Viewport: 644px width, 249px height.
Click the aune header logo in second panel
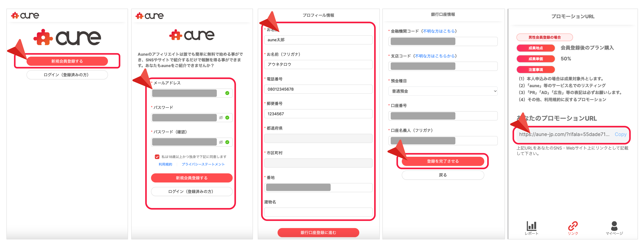tap(149, 16)
